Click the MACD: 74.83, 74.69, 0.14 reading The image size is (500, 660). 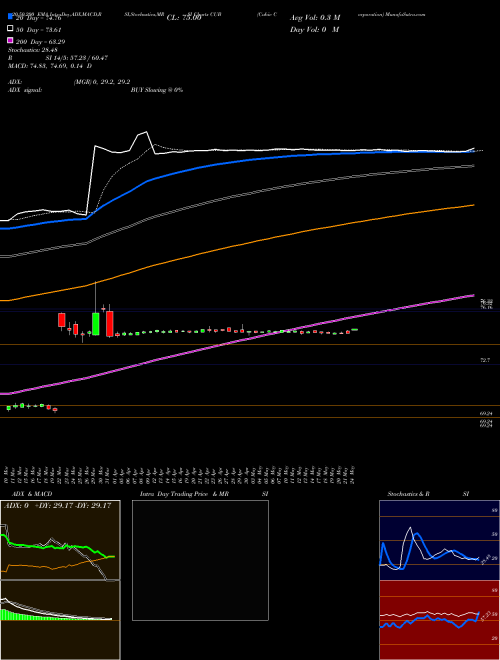coord(50,66)
